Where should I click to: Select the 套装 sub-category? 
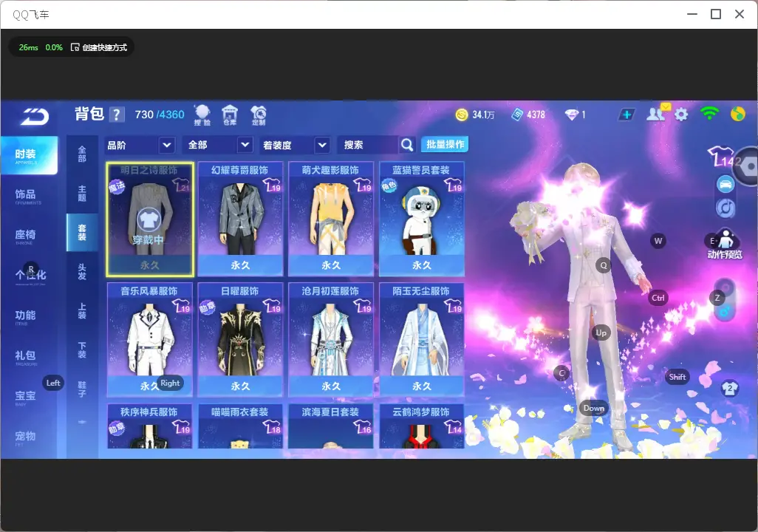pyautogui.click(x=82, y=232)
